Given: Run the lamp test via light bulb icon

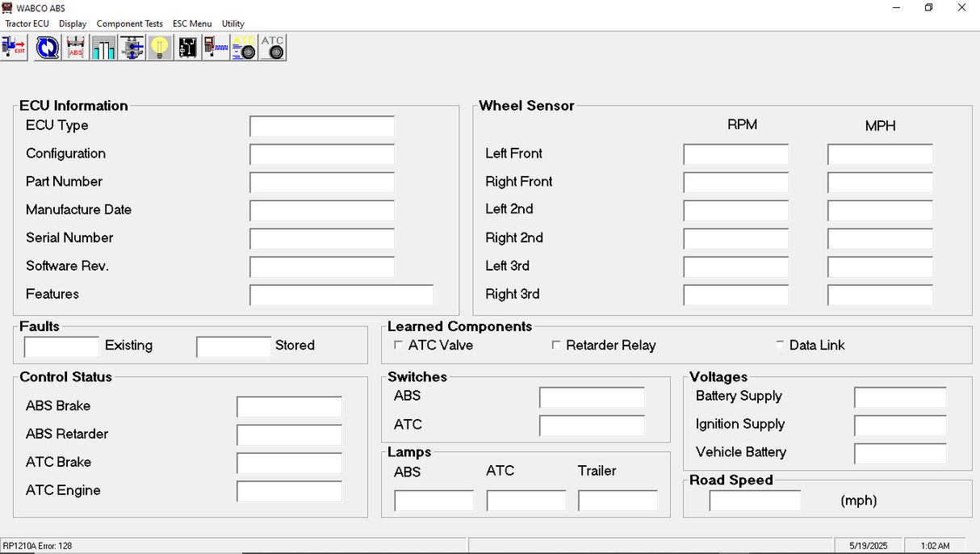Looking at the screenshot, I should point(159,48).
